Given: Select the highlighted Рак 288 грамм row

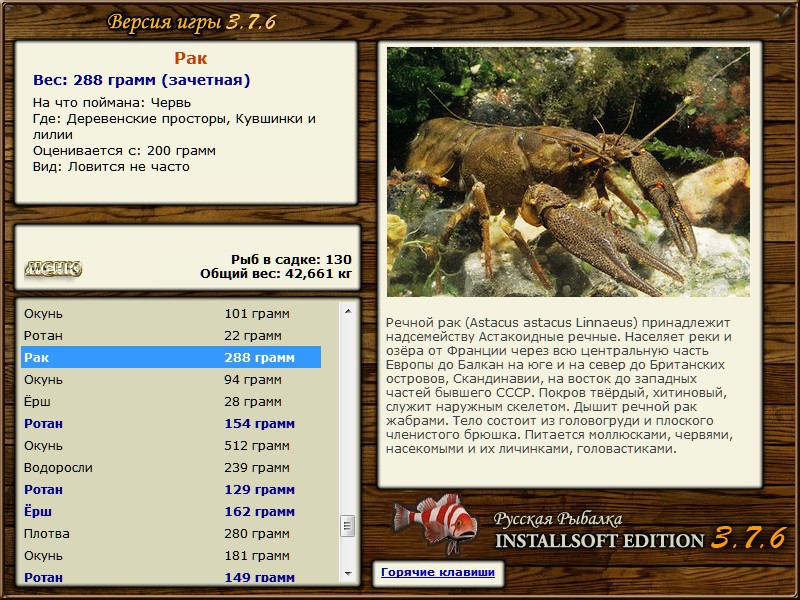Looking at the screenshot, I should pyautogui.click(x=171, y=357).
